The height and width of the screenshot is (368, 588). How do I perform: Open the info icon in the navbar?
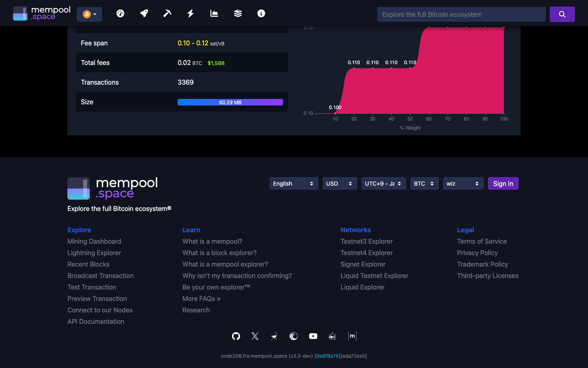[x=261, y=13]
